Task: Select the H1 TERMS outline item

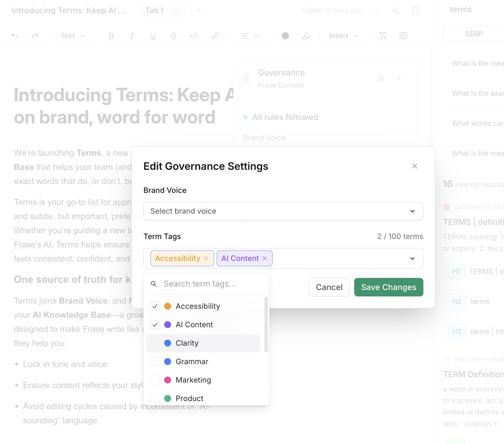Action: [473, 272]
